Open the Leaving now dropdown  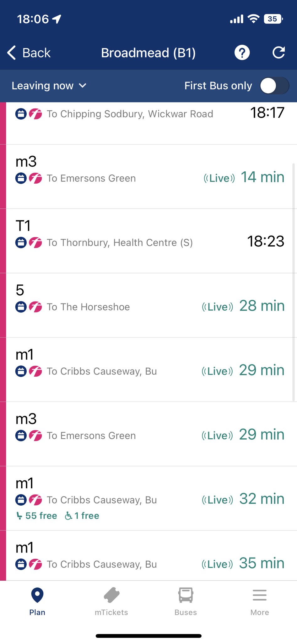pos(43,86)
